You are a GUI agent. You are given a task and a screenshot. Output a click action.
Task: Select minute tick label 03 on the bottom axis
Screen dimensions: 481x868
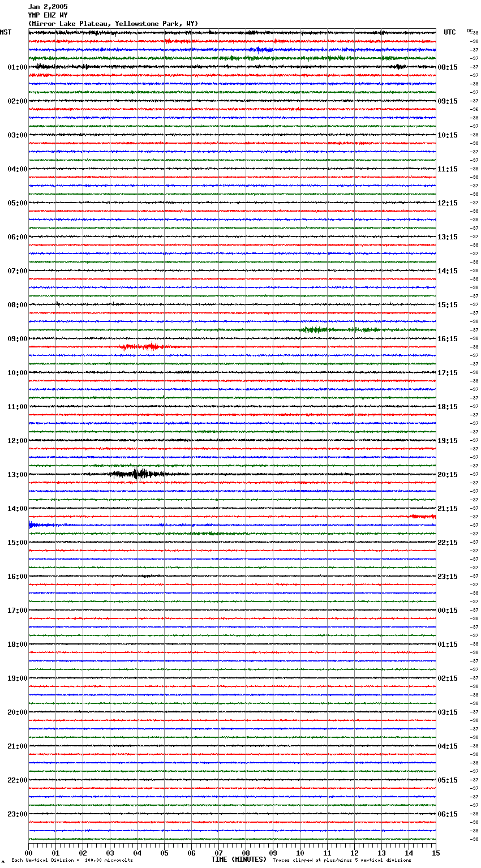click(x=110, y=853)
